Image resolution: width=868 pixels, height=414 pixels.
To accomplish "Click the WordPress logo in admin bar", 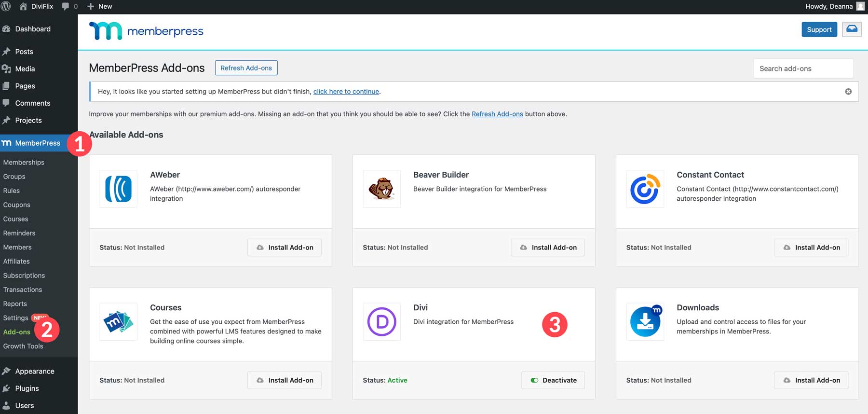I will [6, 6].
